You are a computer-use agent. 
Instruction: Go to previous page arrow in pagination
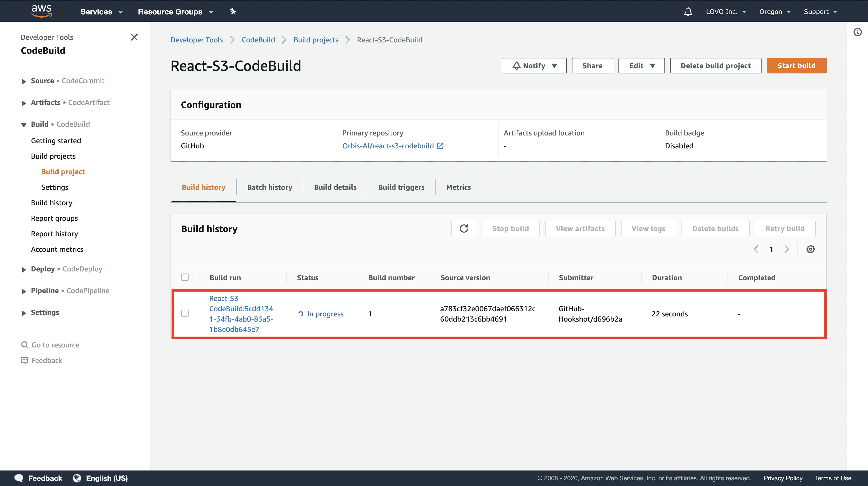click(x=756, y=249)
